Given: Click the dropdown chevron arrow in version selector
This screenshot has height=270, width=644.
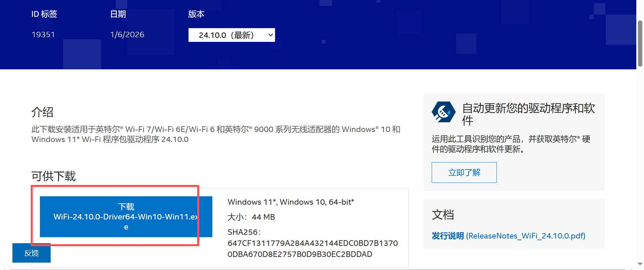Looking at the screenshot, I should coord(270,35).
